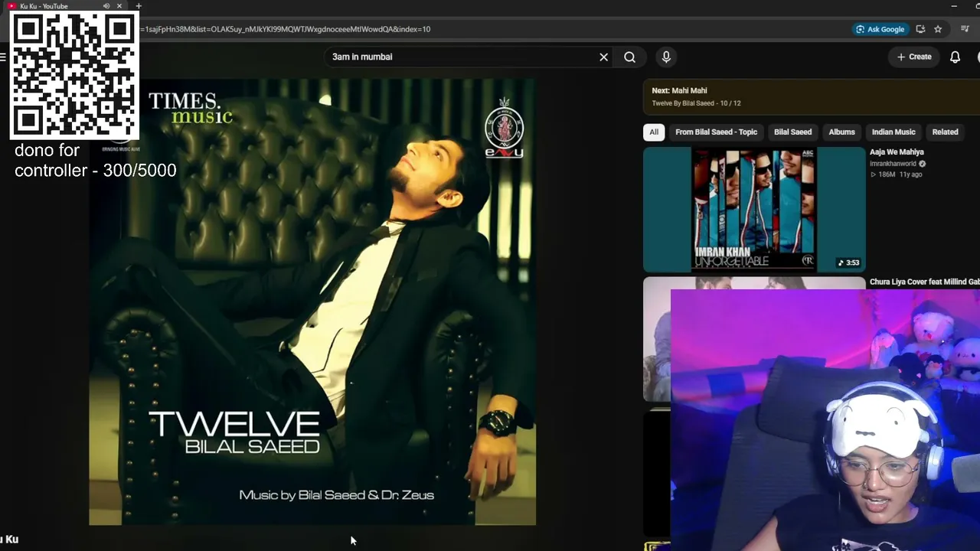This screenshot has width=980, height=551.
Task: Select the Albums filter chip
Action: click(841, 132)
